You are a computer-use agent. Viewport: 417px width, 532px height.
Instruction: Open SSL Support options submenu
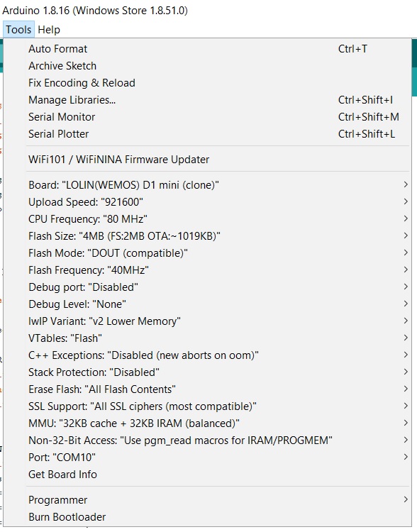207,406
